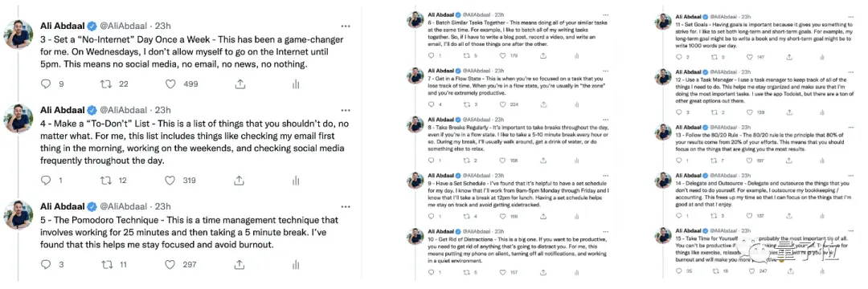
Task: Retweet the To-Don't List tweet
Action: click(x=106, y=180)
